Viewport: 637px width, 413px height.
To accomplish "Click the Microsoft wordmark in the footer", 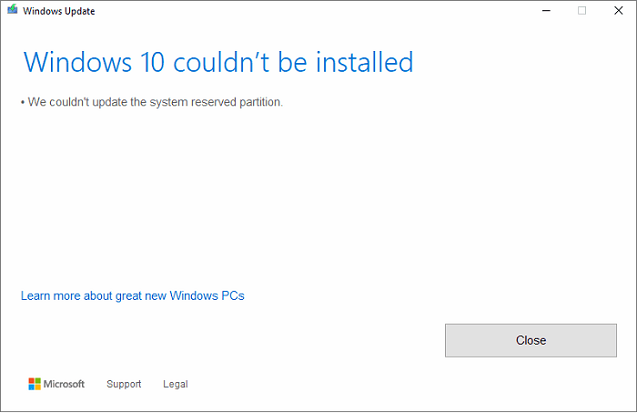I will (64, 384).
